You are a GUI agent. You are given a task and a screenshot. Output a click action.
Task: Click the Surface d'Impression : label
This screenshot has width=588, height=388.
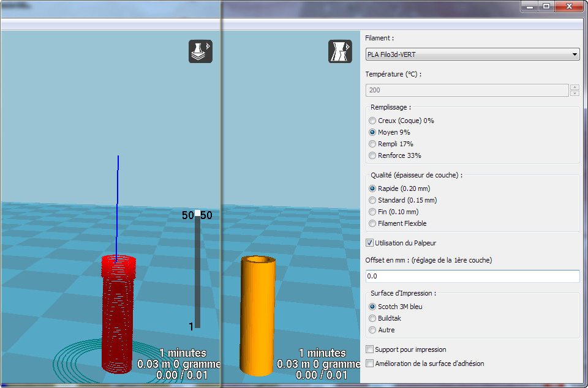(404, 293)
